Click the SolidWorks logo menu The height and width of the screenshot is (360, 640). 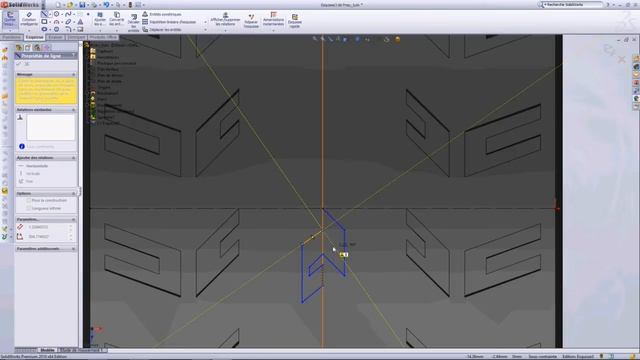pyautogui.click(x=20, y=5)
